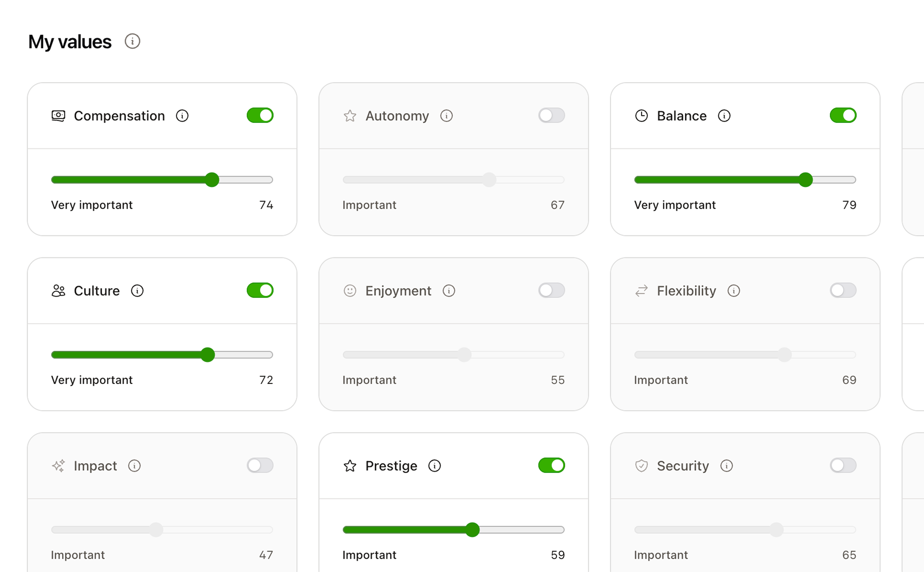Enable the Autonomy toggle

coord(551,115)
